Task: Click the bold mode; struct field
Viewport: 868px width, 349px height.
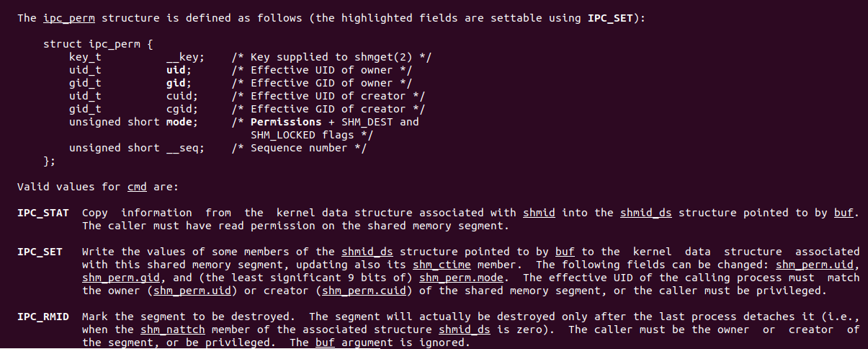Action: [x=182, y=122]
